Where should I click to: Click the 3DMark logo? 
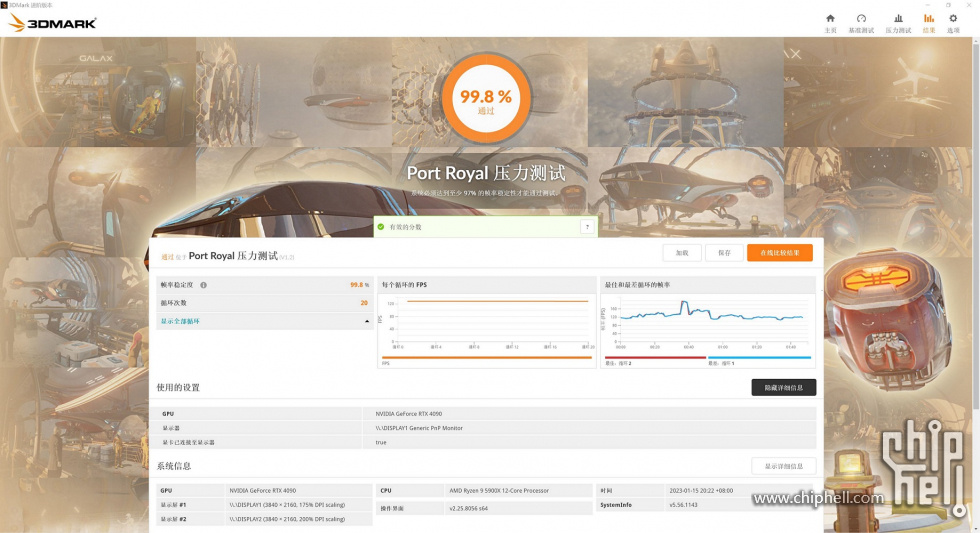coord(52,23)
